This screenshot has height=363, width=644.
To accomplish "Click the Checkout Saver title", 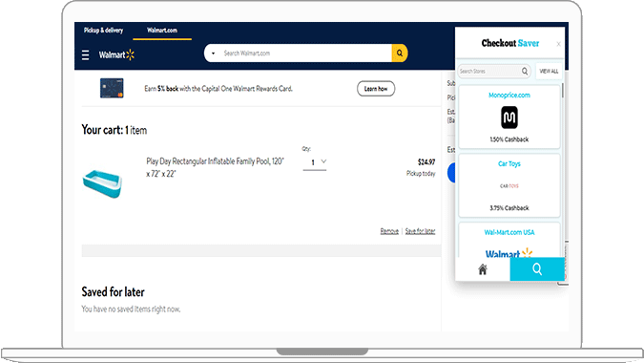I will pos(510,43).
